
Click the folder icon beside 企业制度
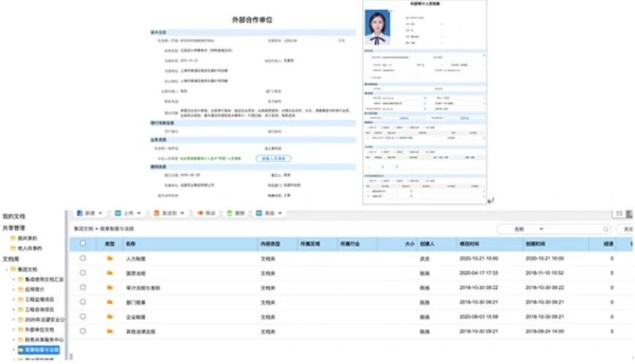110,316
